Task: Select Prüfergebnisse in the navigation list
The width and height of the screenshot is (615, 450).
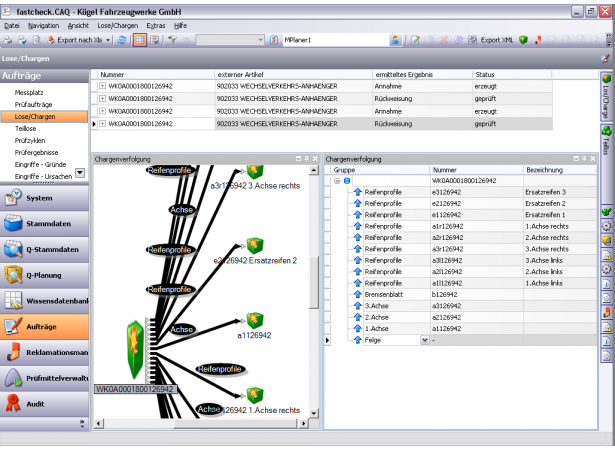Action: click(38, 152)
